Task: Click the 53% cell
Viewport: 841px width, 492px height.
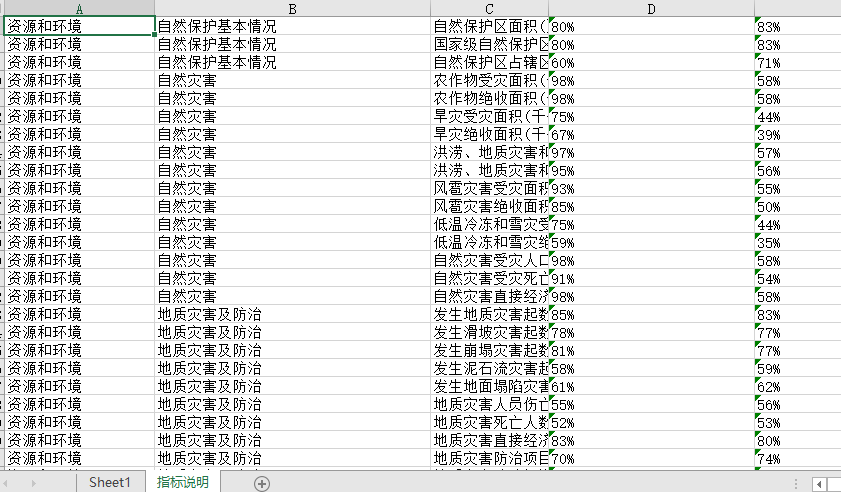Action: tap(798, 422)
